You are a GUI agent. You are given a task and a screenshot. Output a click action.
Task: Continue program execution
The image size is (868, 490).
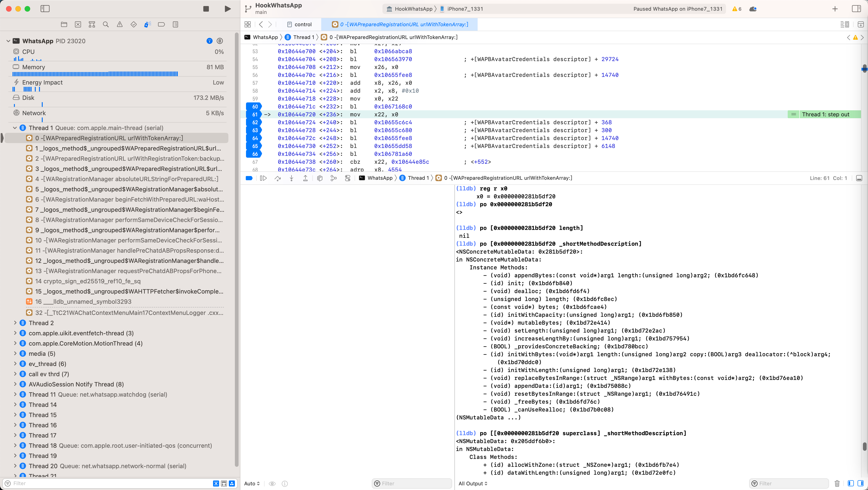(263, 178)
